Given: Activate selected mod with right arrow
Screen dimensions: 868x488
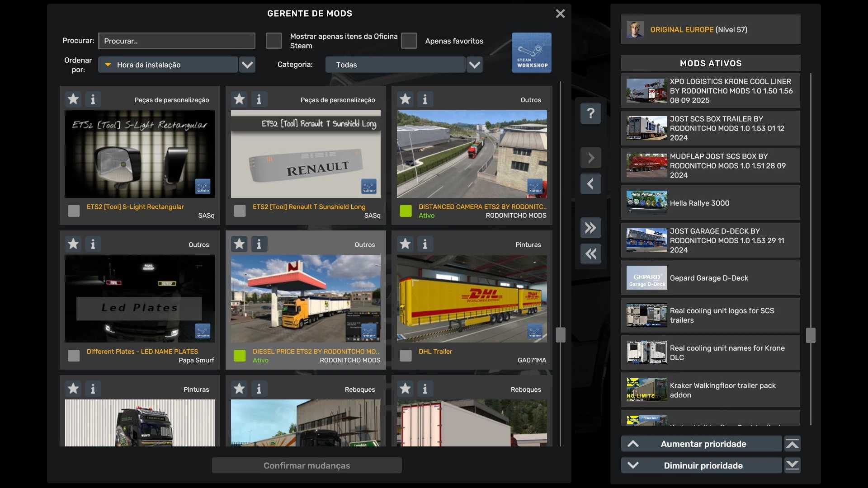Looking at the screenshot, I should click(x=590, y=158).
